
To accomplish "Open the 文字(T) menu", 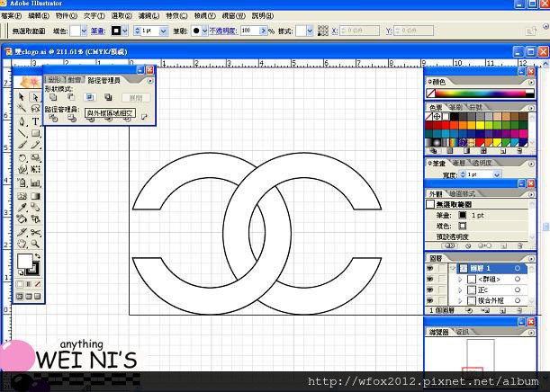I will point(95,16).
